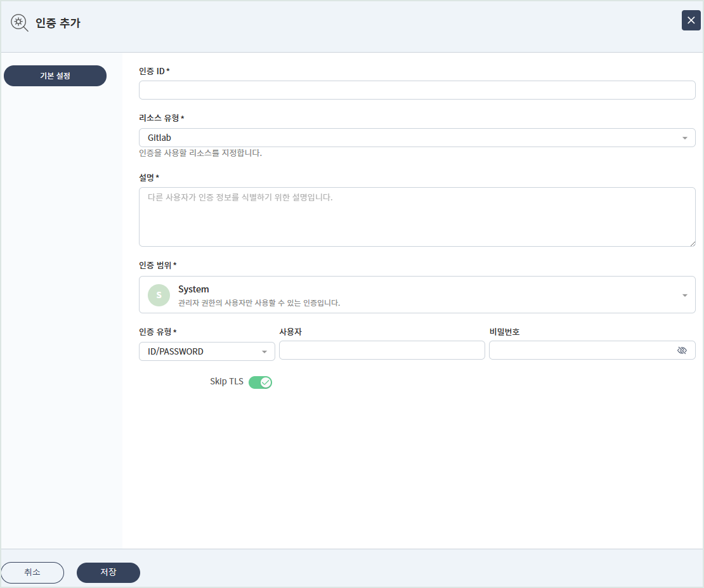Viewport: 704px width, 588px height.
Task: Click the 취소 cancel button
Action: [x=32, y=572]
